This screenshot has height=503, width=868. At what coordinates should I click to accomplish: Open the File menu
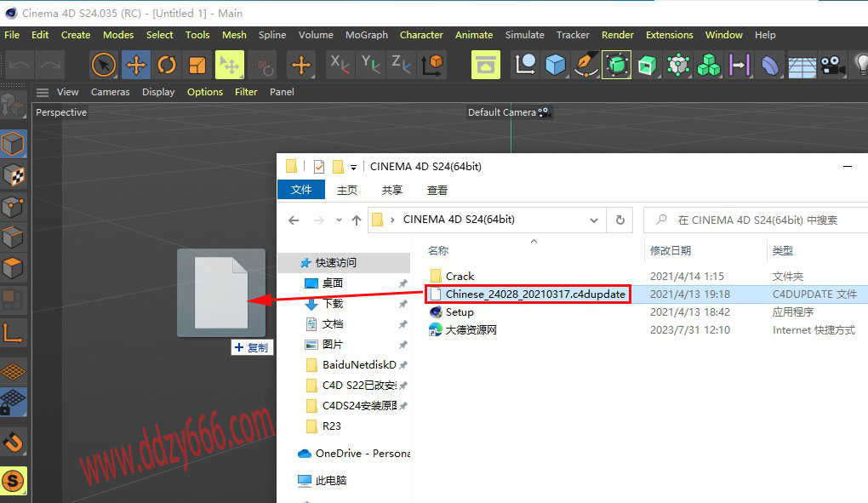point(12,35)
